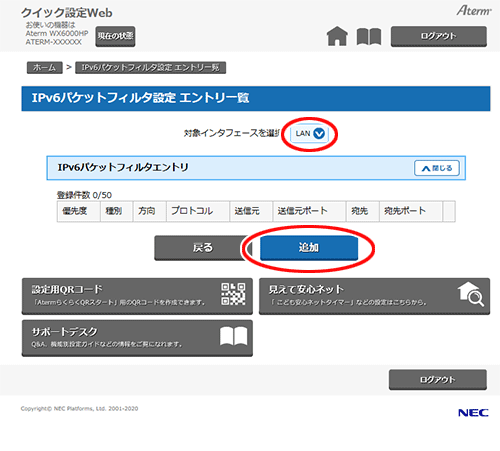Click the サポートデスク book icon
500x451 pixels.
tap(234, 336)
